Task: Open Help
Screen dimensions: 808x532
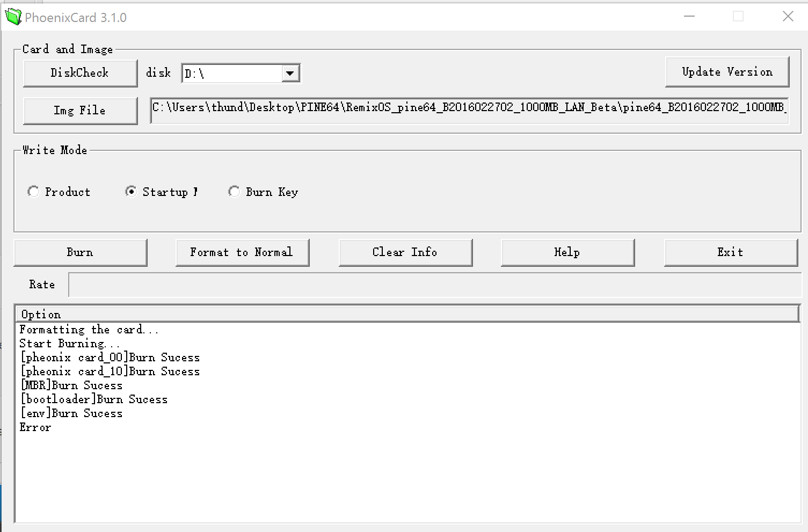Action: pos(567,252)
